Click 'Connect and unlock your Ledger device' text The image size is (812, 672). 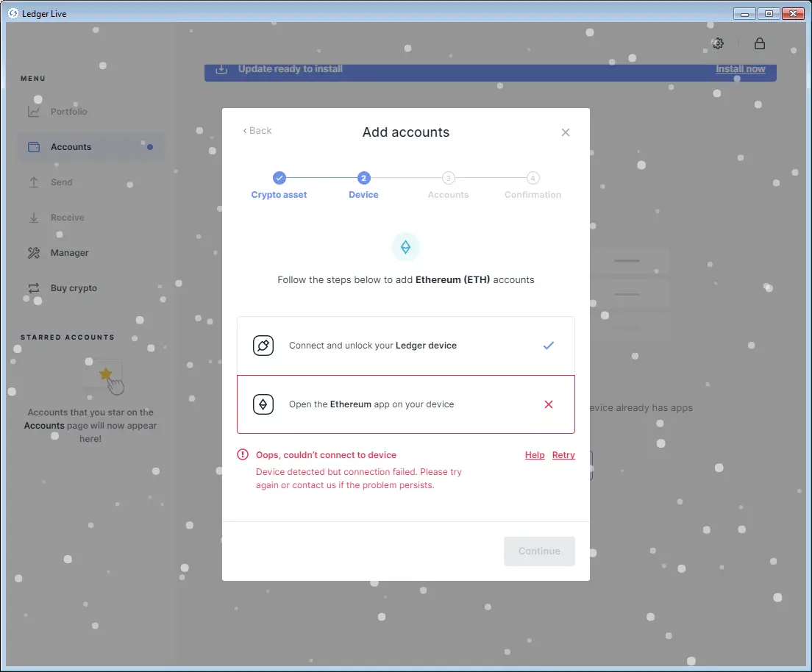tap(373, 346)
